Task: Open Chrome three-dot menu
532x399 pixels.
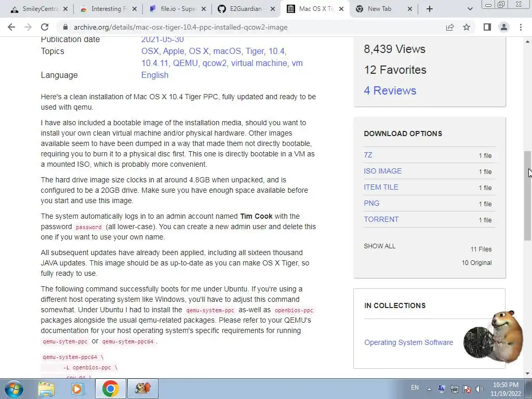Action: click(521, 27)
